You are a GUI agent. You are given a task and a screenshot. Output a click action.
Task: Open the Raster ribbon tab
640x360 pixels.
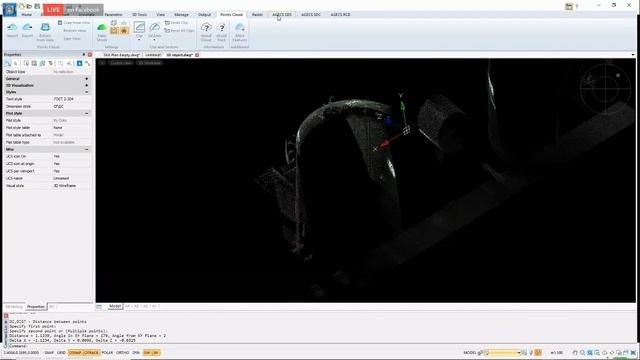257,15
